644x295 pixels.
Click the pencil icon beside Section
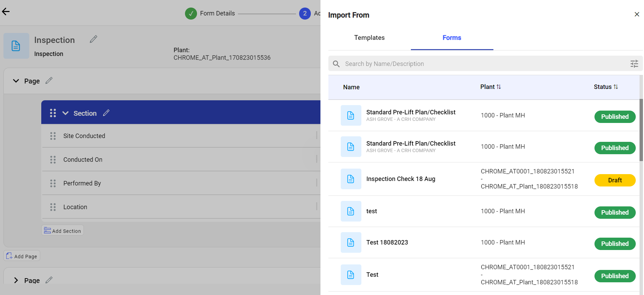(106, 113)
